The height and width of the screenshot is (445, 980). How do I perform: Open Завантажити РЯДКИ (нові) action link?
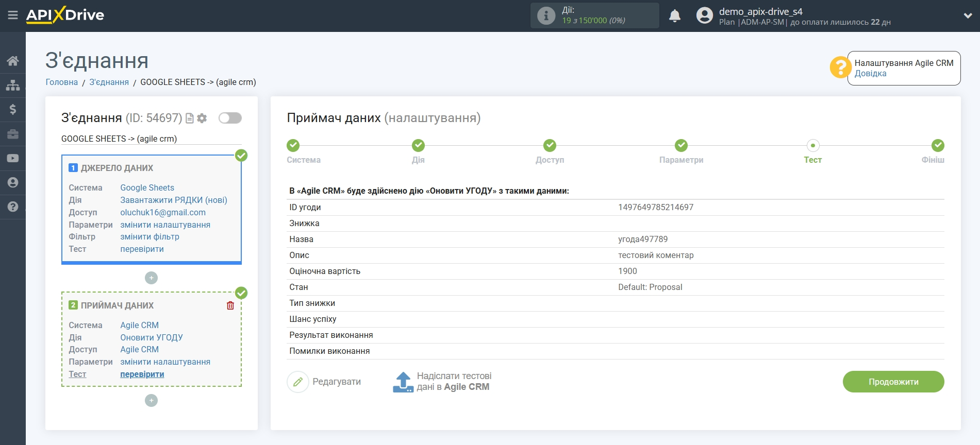pos(174,200)
